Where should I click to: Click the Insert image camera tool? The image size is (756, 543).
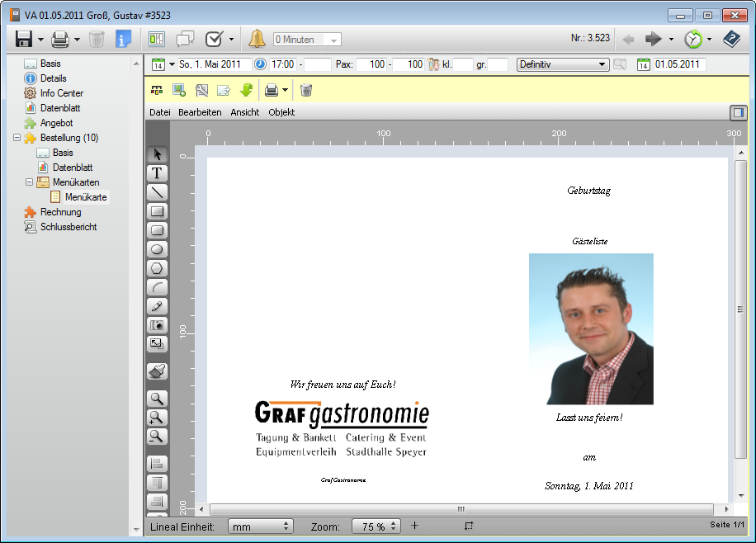(157, 325)
